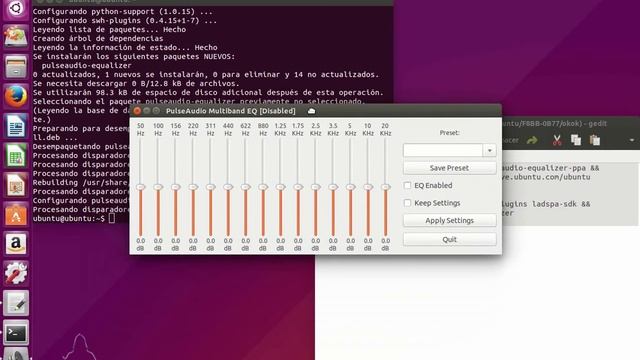Click the installer icon below Dash
Screen dimensions: 640x360
pyautogui.click(x=16, y=37)
